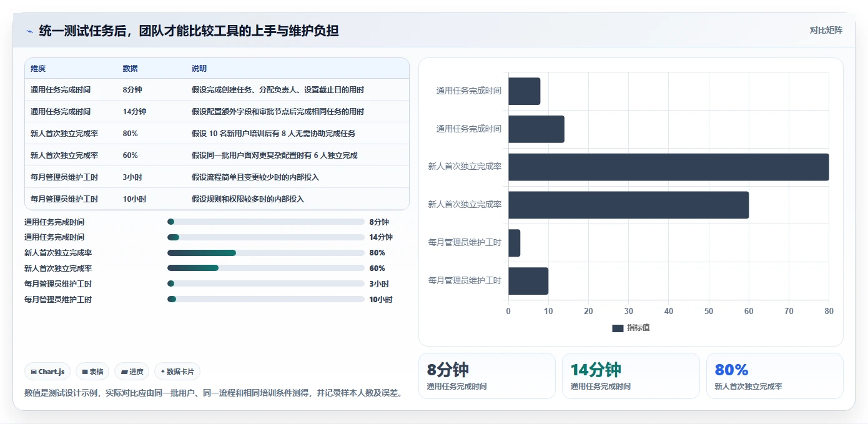Click the chart bar reaching 60

pyautogui.click(x=628, y=205)
